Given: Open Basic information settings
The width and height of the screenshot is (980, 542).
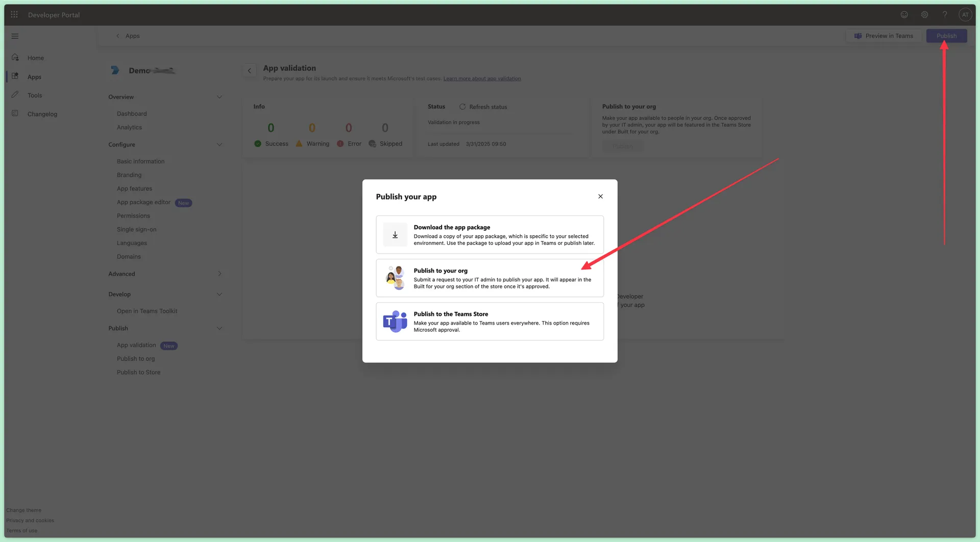Looking at the screenshot, I should [140, 161].
